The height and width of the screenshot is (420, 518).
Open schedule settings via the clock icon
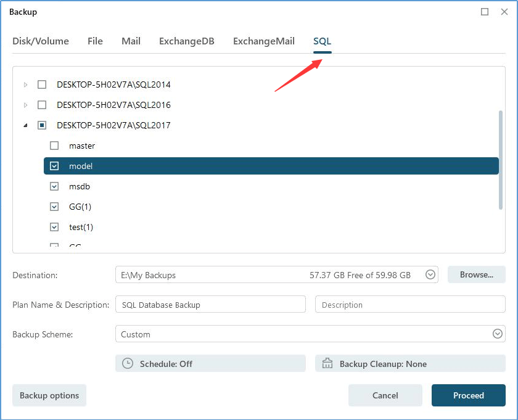(x=127, y=363)
